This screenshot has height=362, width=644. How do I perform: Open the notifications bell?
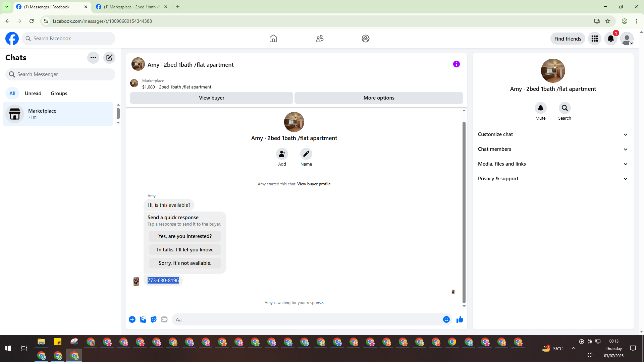coord(610,39)
